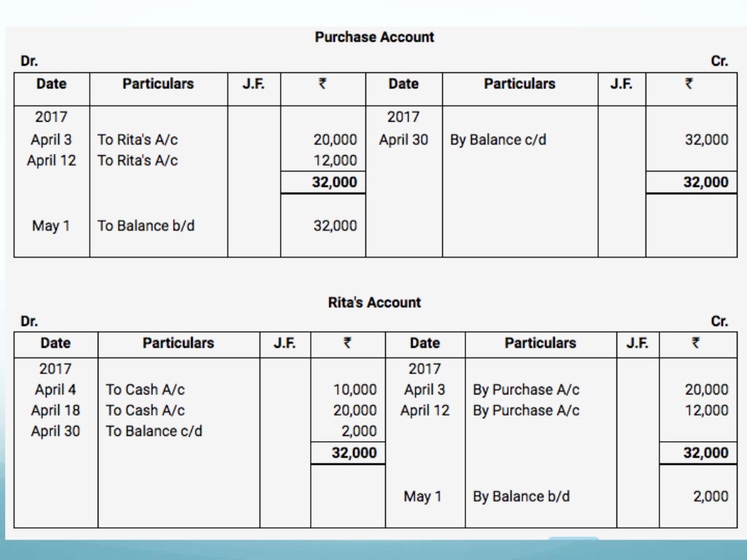This screenshot has width=747, height=560.
Task: Click 'May 1' date beside 'To Balance b/d'
Action: (51, 226)
